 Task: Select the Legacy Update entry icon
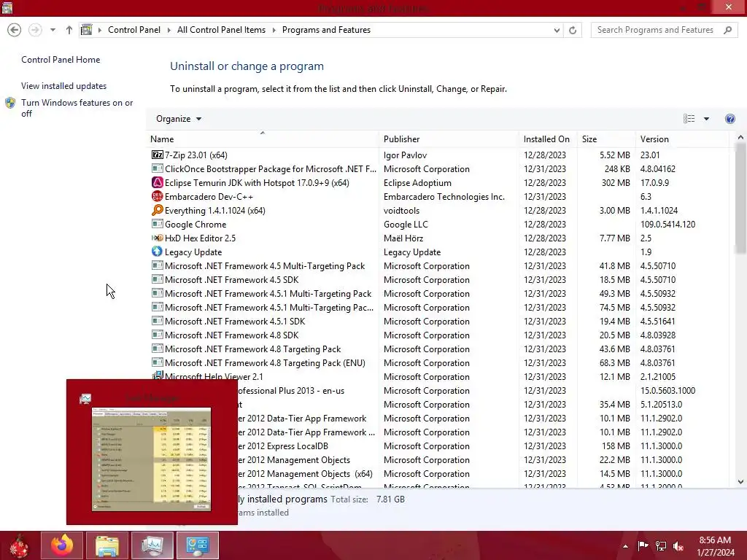click(x=158, y=252)
